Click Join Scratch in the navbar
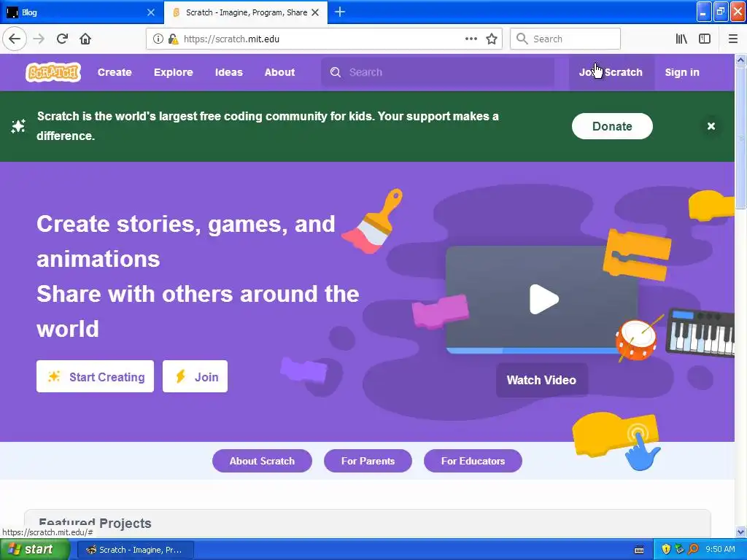Image resolution: width=747 pixels, height=560 pixels. 611,72
